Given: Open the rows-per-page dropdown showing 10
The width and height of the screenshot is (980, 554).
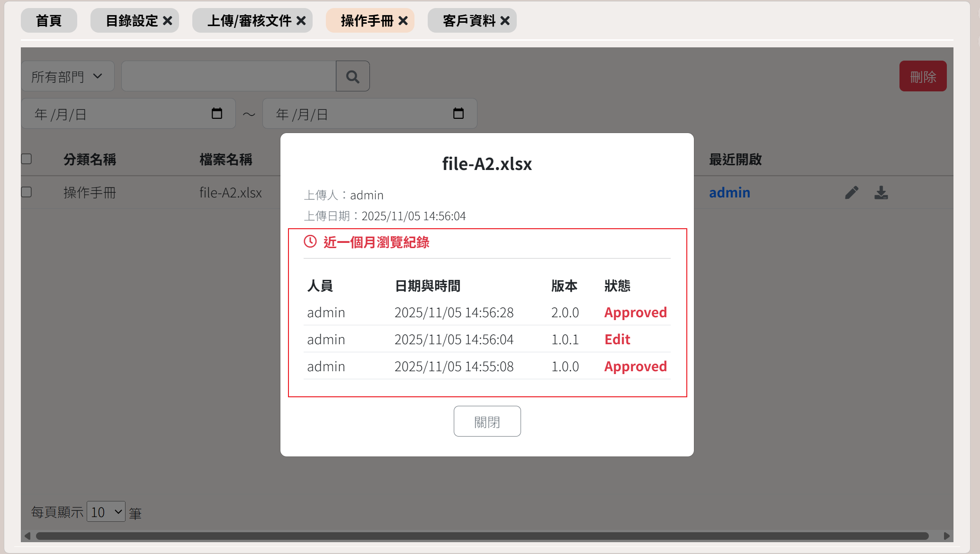Looking at the screenshot, I should 106,512.
